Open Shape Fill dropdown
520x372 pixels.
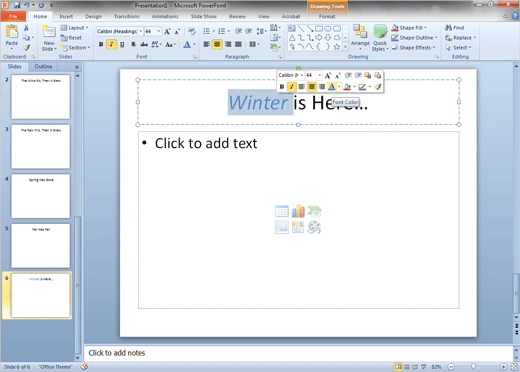click(x=409, y=28)
